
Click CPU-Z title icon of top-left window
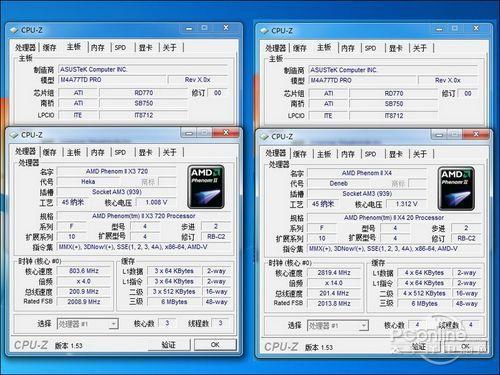click(14, 30)
